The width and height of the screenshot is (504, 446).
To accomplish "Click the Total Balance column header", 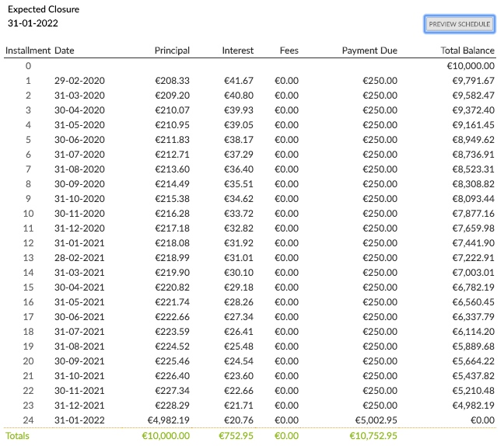I will point(467,51).
